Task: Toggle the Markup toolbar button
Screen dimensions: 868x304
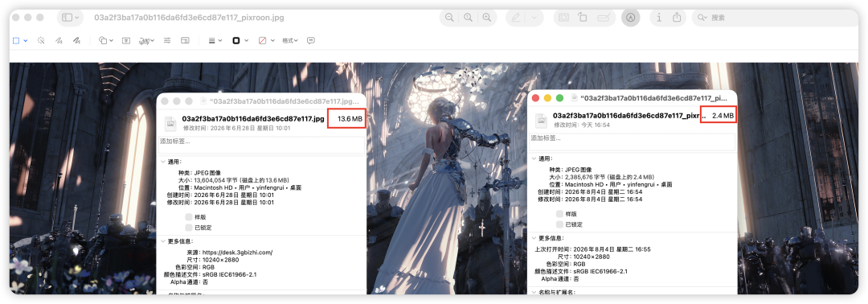Action: pyautogui.click(x=630, y=18)
